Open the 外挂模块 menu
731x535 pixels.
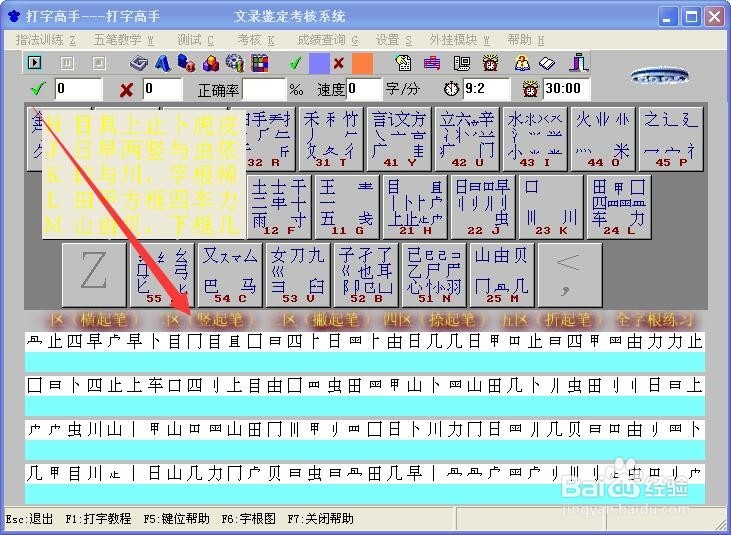460,40
